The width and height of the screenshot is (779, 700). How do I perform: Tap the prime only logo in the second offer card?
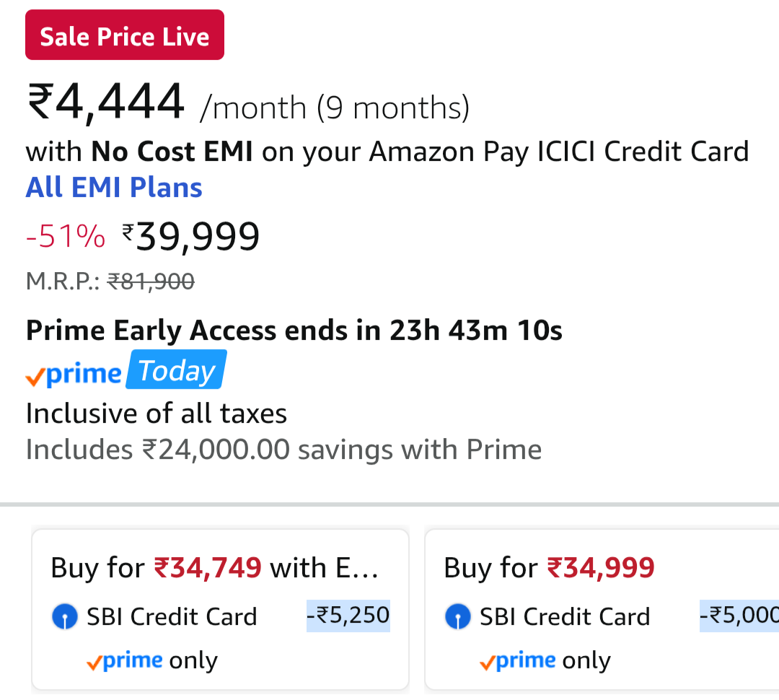518,661
